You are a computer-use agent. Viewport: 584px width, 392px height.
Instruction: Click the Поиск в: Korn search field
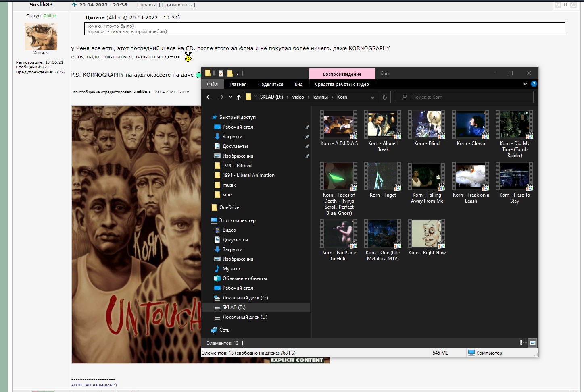[465, 97]
